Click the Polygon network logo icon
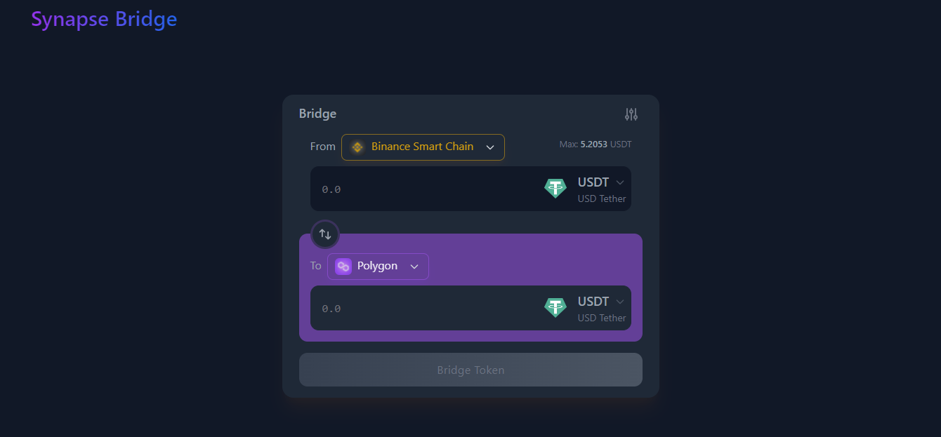Screen dimensions: 941x437 343,266
